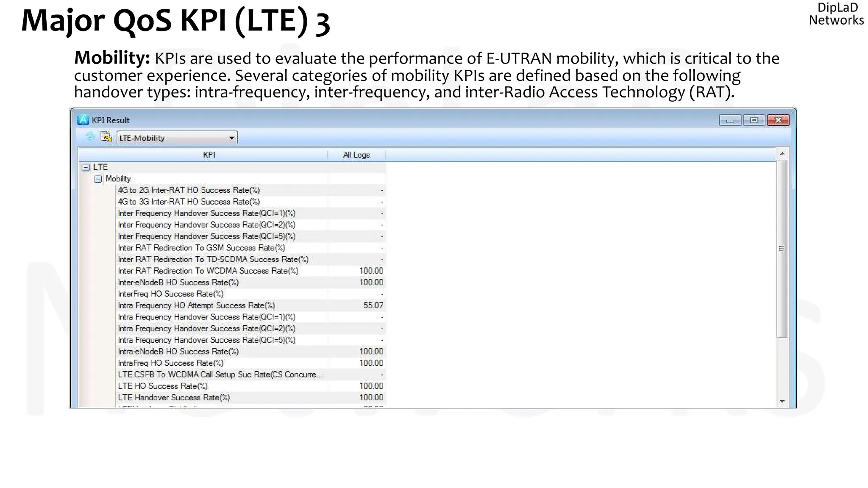Select 4G to 2G Inter-RAT HO Success Rate row
The height and width of the screenshot is (488, 868).
click(251, 190)
